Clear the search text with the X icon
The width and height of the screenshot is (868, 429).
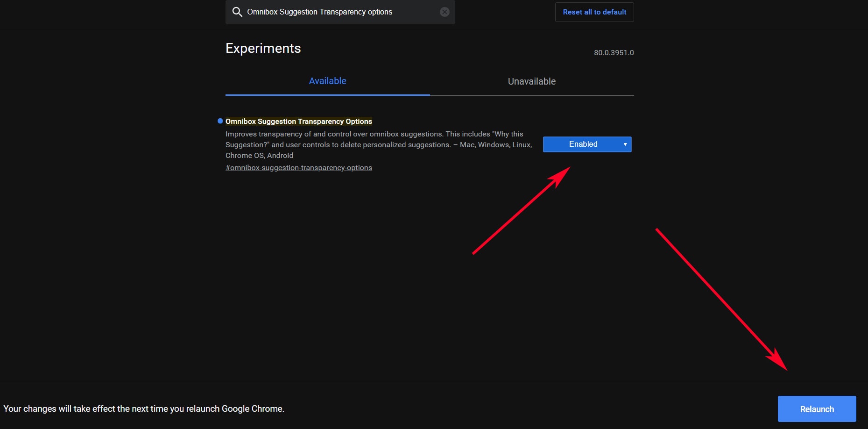coord(445,12)
